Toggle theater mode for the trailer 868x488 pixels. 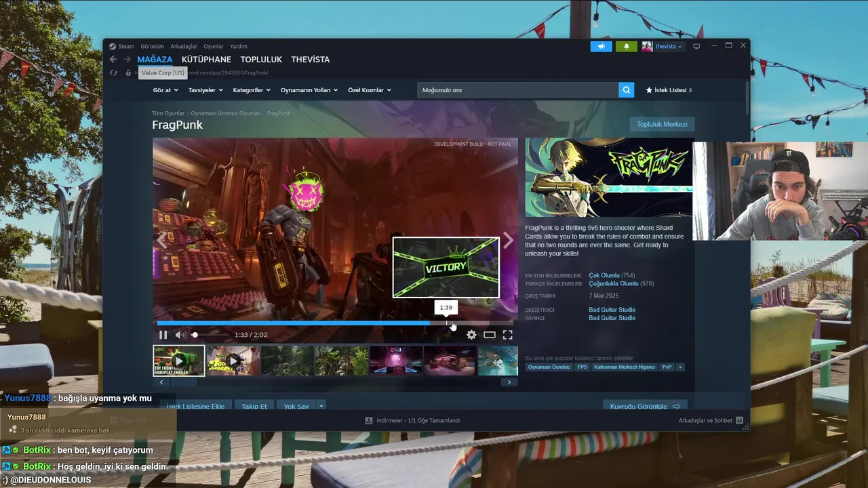pos(490,335)
